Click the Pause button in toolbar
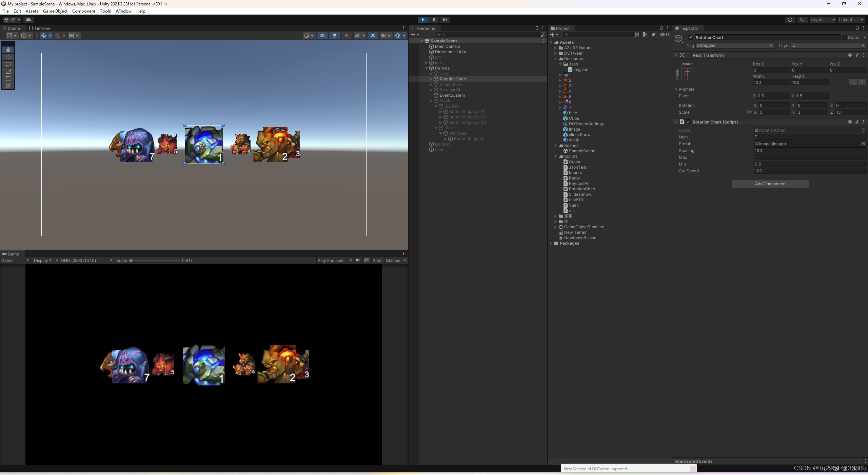The width and height of the screenshot is (868, 475). pyautogui.click(x=434, y=20)
